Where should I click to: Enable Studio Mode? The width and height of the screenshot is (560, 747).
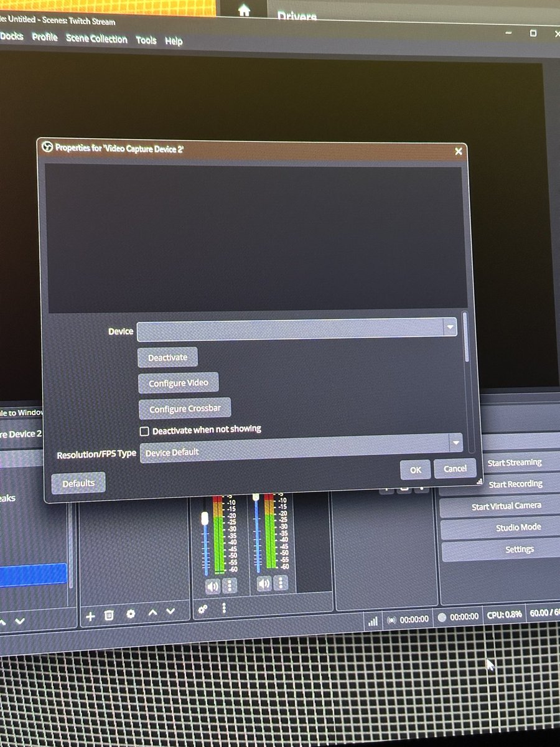click(x=518, y=527)
